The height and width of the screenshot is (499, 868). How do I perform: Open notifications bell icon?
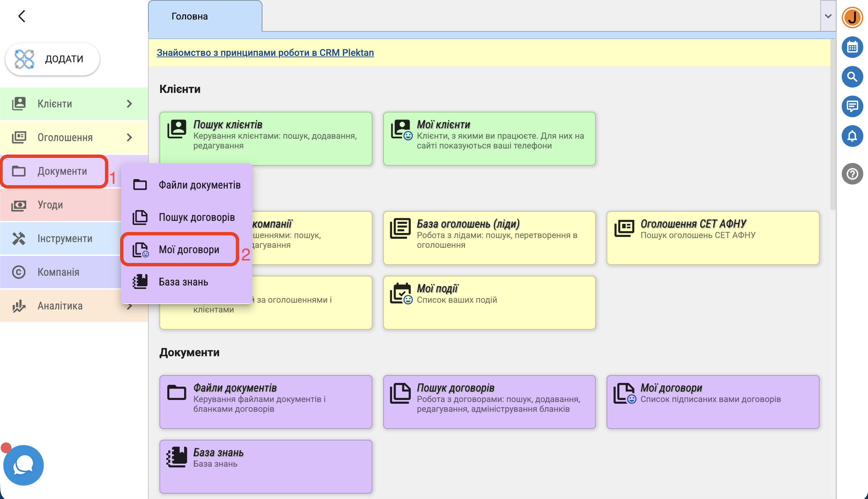point(852,136)
